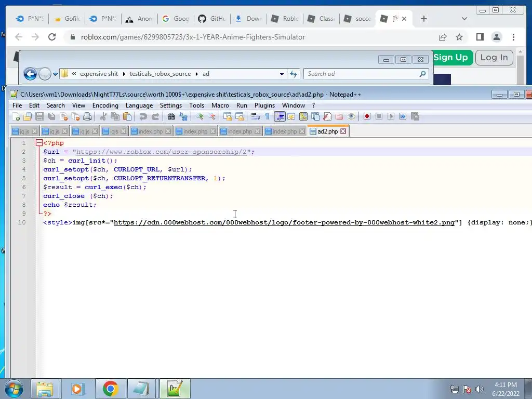Image resolution: width=532 pixels, height=399 pixels.
Task: Open a new Chrome tab
Action: click(424, 19)
